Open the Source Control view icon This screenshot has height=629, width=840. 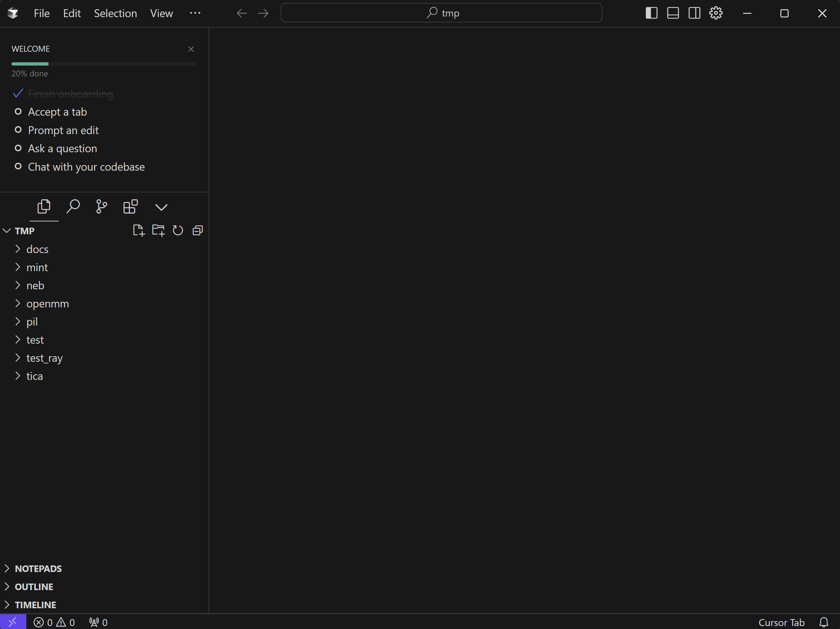[101, 207]
